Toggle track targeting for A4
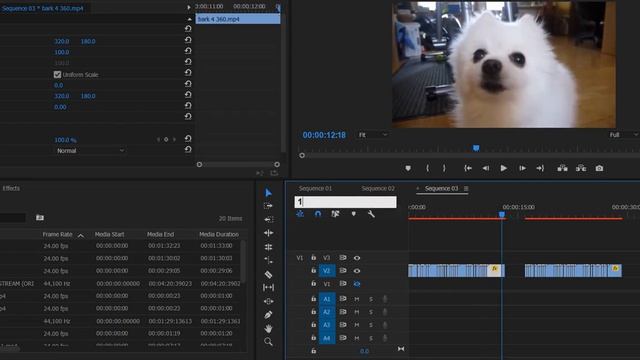Screen dimensions: 640x360 point(327,338)
